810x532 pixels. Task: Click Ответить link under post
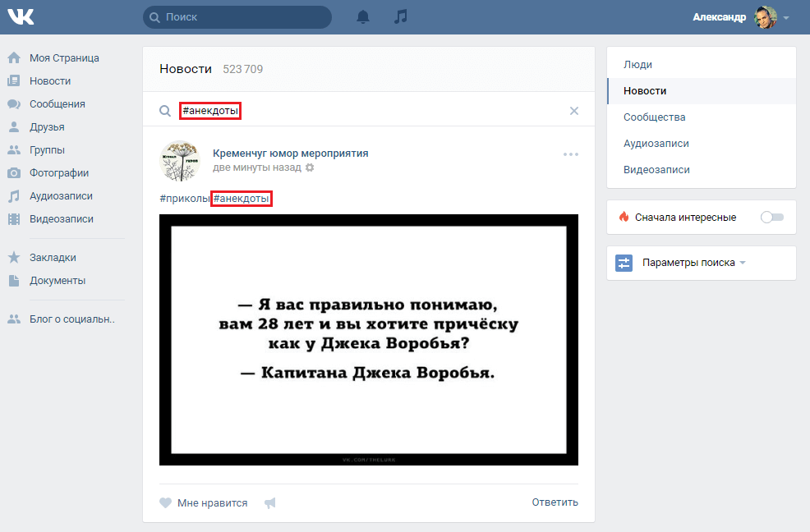coord(555,502)
